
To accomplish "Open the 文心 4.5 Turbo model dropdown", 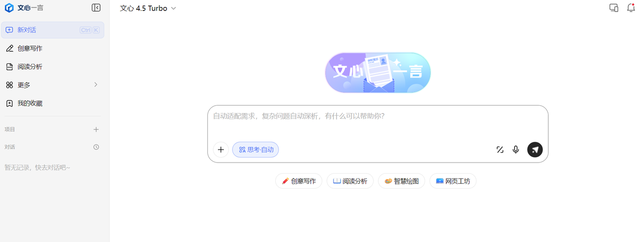I will tap(148, 8).
